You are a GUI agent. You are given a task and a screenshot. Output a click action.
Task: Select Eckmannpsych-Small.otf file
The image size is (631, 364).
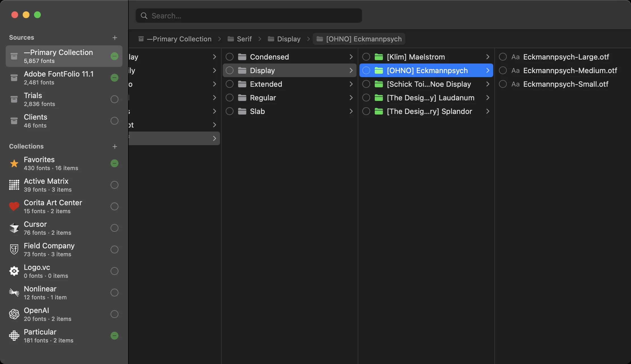[x=563, y=84]
